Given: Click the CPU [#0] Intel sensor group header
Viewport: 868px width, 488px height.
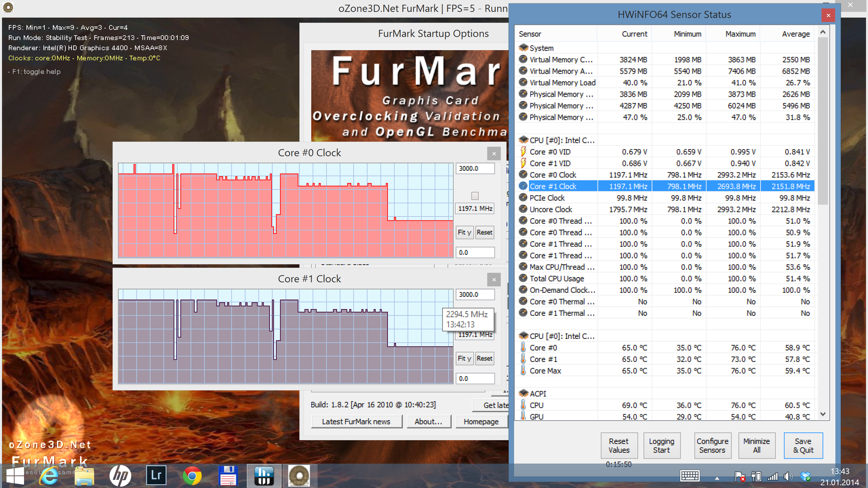Looking at the screenshot, I should (x=562, y=140).
